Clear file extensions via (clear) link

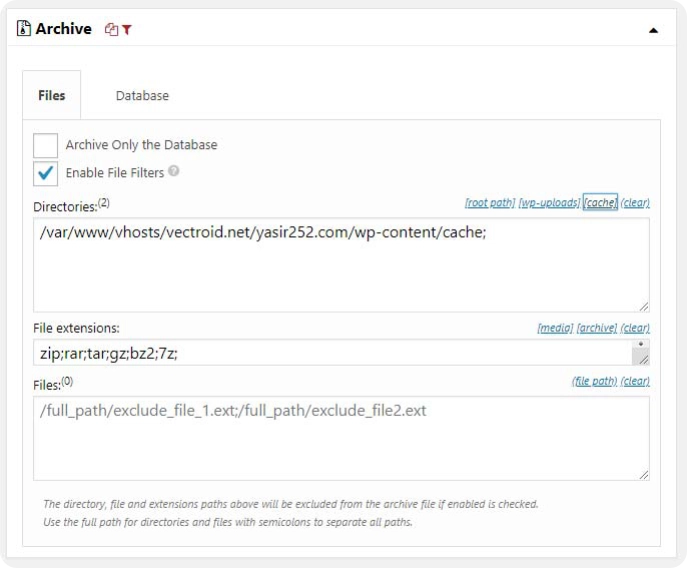coord(635,328)
